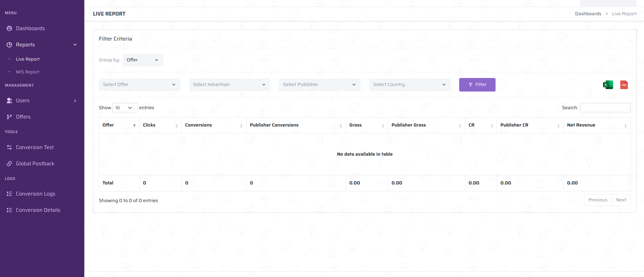Click the PDF export icon
This screenshot has height=277, width=644.
pyautogui.click(x=624, y=85)
